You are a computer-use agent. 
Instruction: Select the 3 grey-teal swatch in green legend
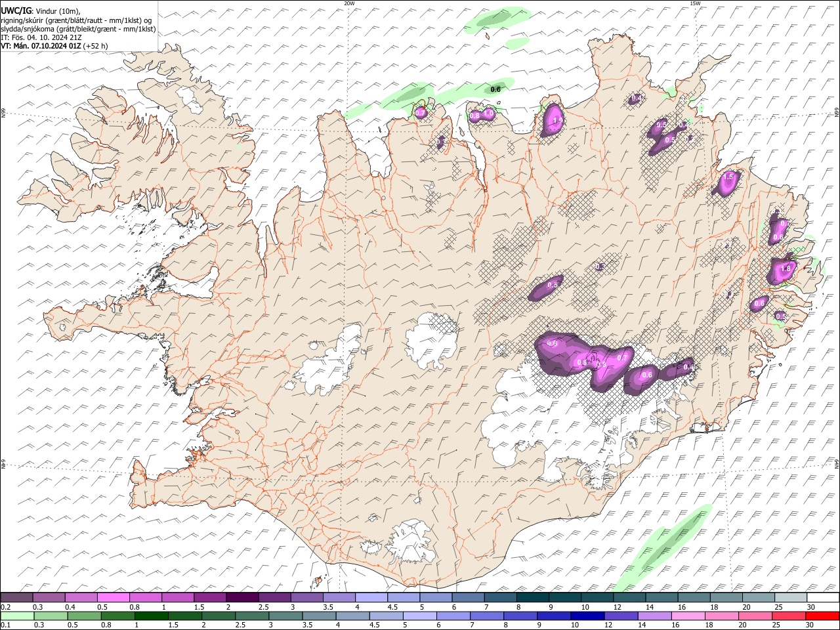tap(285, 616)
